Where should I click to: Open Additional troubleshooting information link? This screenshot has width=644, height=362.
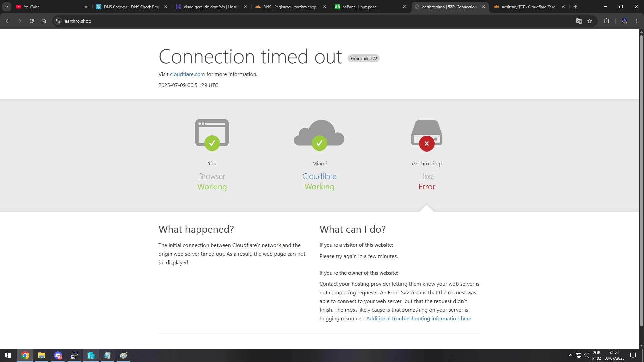coord(419,319)
